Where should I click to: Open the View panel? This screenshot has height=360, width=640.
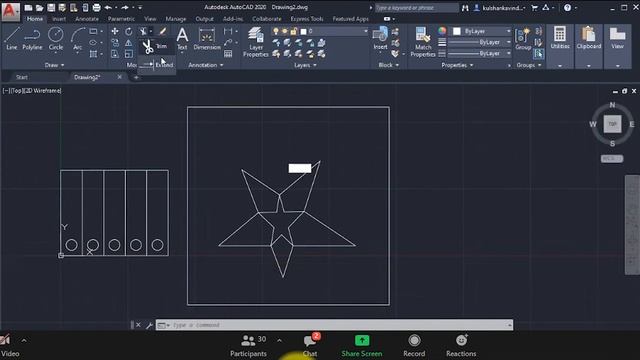pyautogui.click(x=617, y=46)
